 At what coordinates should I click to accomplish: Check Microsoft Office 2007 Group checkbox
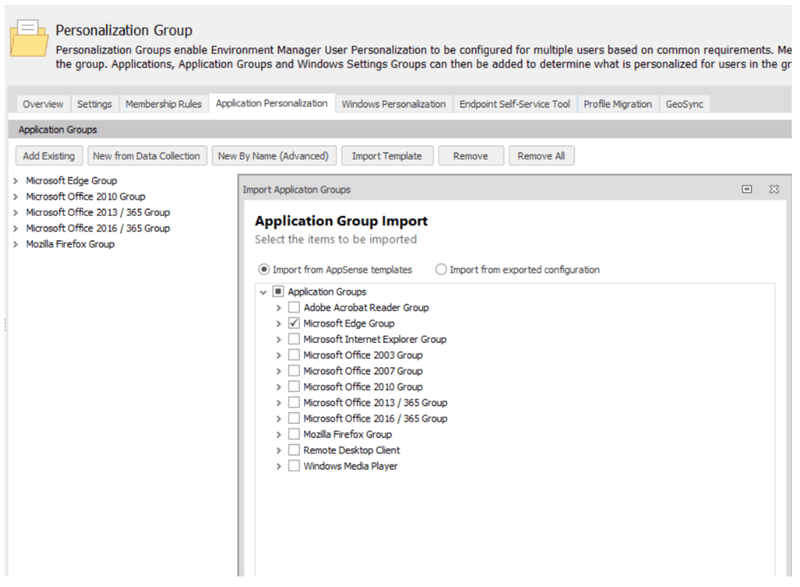pyautogui.click(x=294, y=371)
